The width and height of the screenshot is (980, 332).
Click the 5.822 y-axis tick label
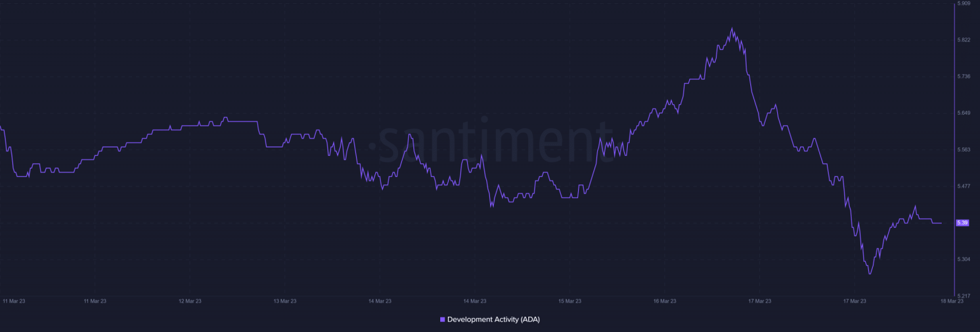click(x=963, y=39)
